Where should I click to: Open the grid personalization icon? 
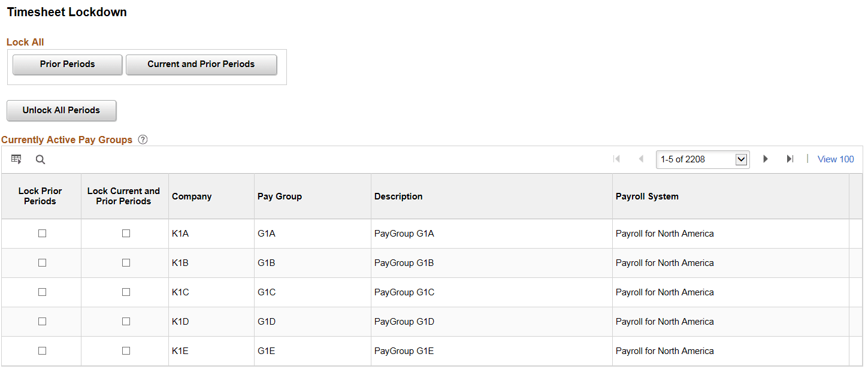[16, 159]
